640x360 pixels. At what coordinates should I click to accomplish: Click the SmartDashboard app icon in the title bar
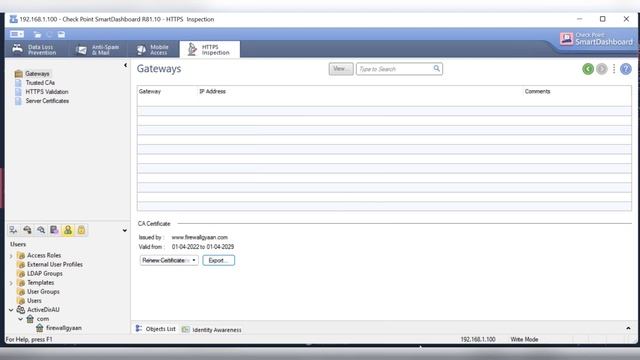coord(13,19)
